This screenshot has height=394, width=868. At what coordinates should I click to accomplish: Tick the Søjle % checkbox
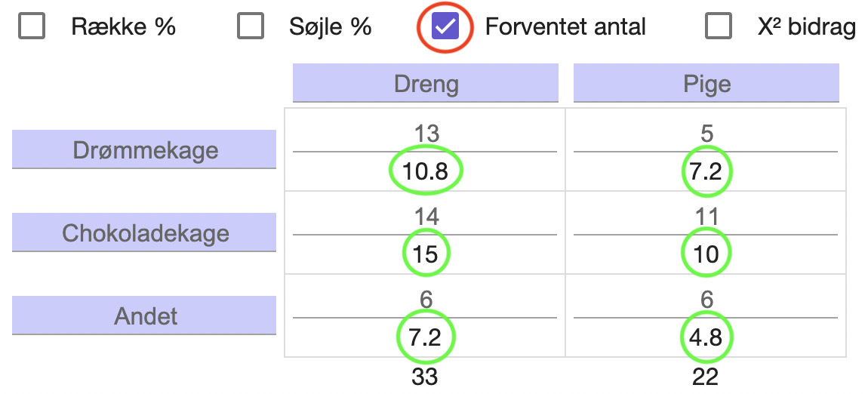[x=251, y=26]
